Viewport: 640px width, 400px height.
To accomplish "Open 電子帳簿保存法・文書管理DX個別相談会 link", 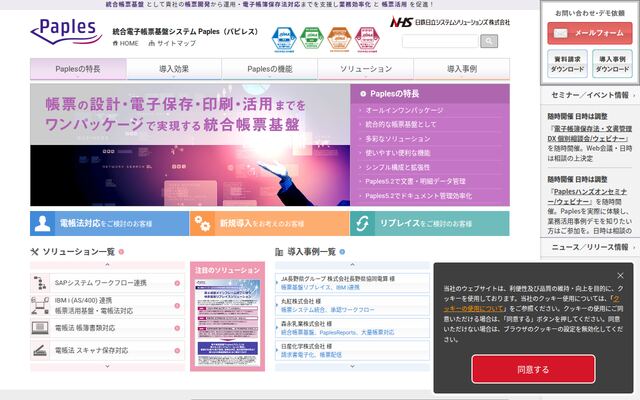I will point(589,133).
